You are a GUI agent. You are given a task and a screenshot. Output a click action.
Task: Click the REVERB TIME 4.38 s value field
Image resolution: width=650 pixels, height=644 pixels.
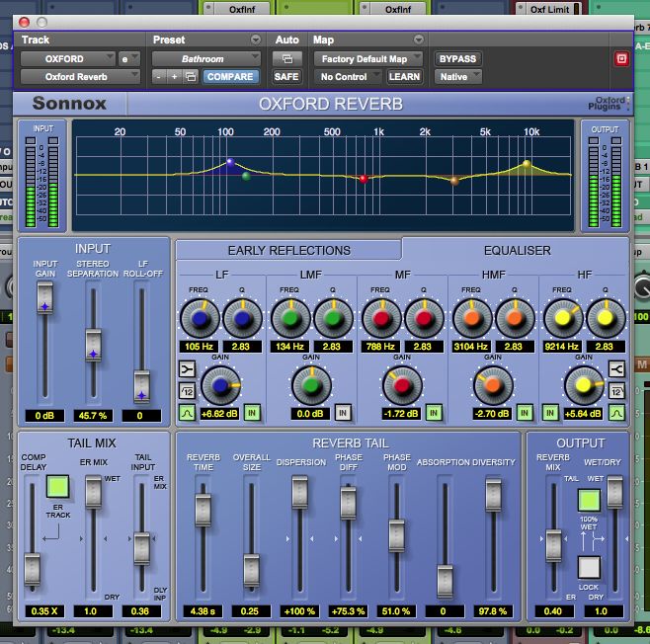click(203, 610)
